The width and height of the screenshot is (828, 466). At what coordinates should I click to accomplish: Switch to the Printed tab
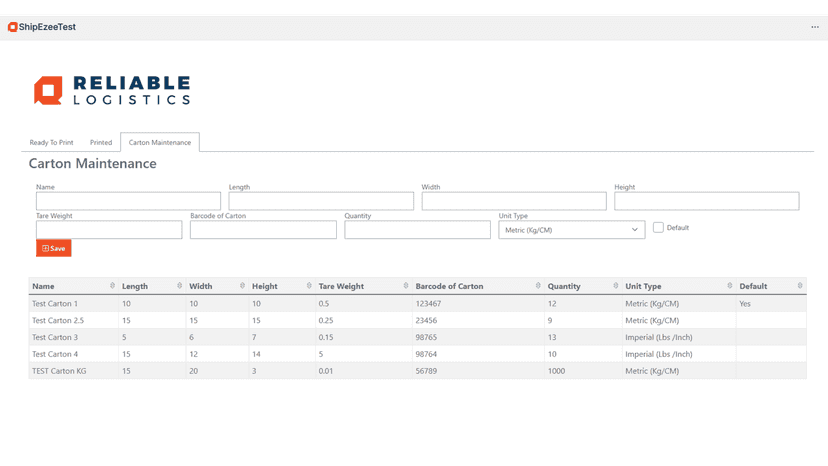(x=101, y=143)
